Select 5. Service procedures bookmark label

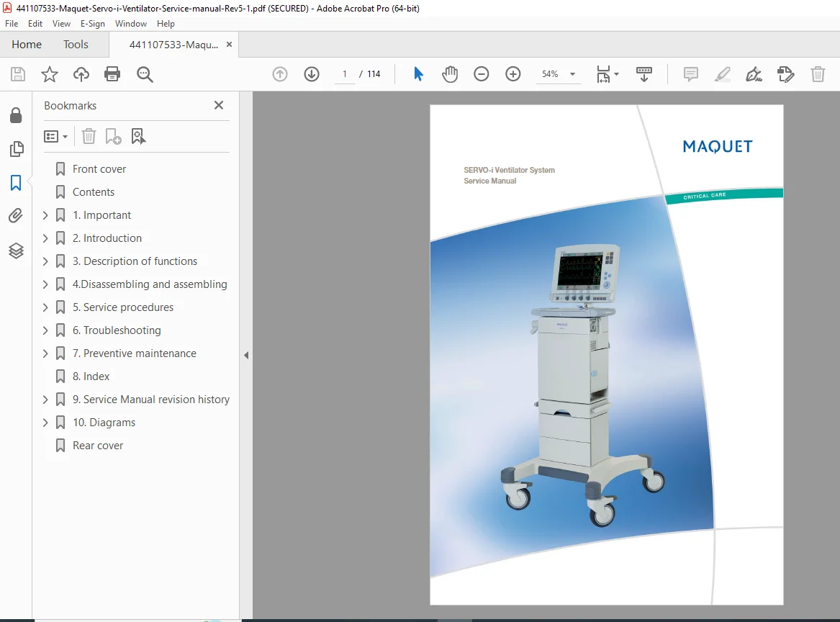tap(123, 307)
